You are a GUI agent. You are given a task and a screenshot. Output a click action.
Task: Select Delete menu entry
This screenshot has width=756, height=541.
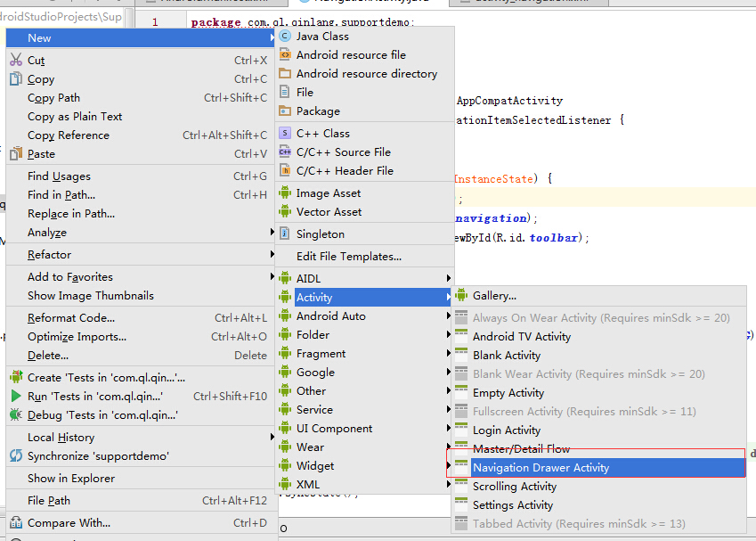pyautogui.click(x=141, y=356)
